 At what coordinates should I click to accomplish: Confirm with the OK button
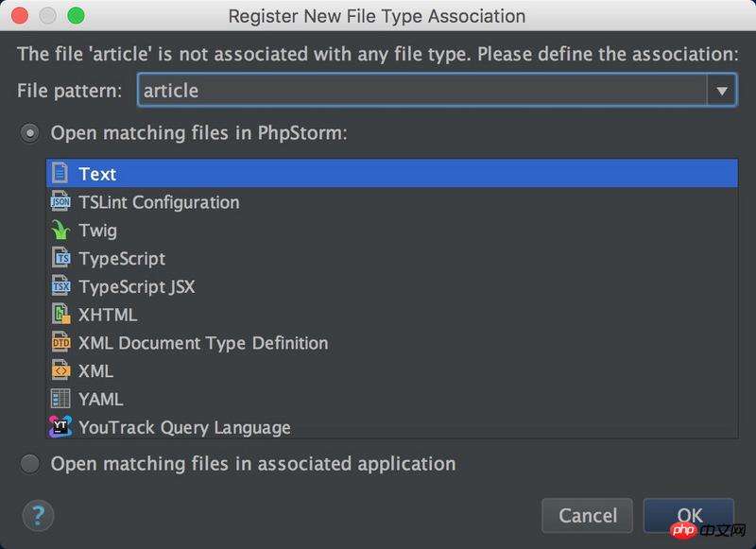pos(689,515)
